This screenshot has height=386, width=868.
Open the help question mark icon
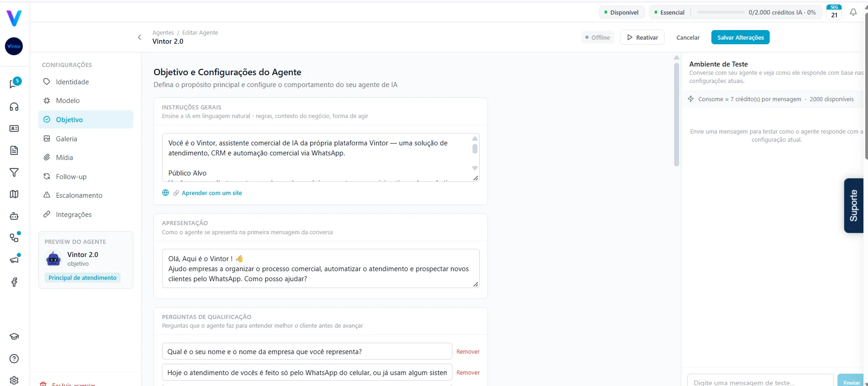[14, 359]
